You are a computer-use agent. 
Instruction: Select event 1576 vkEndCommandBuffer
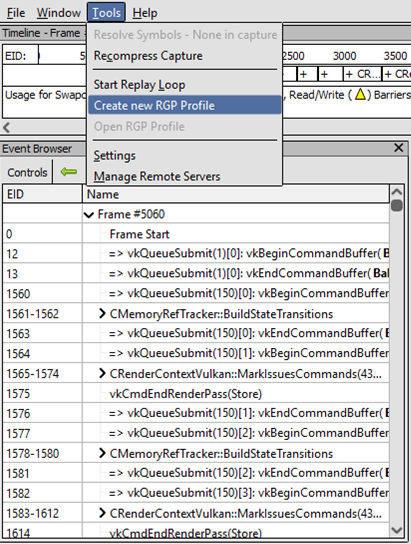[196, 413]
